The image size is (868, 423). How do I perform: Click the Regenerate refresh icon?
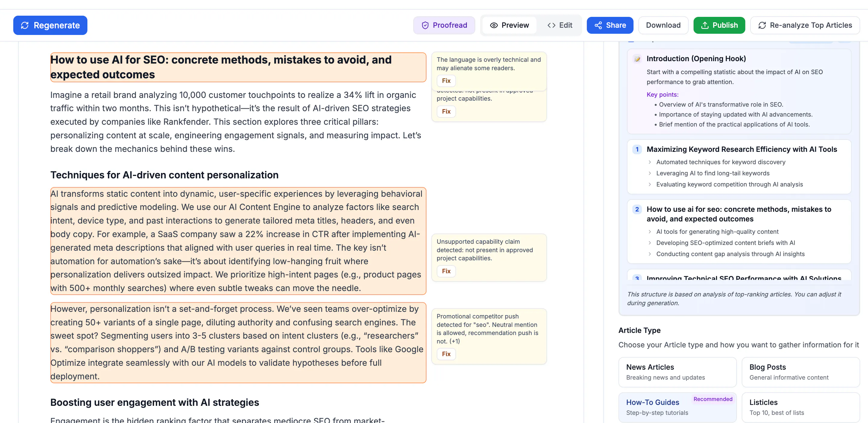click(25, 25)
